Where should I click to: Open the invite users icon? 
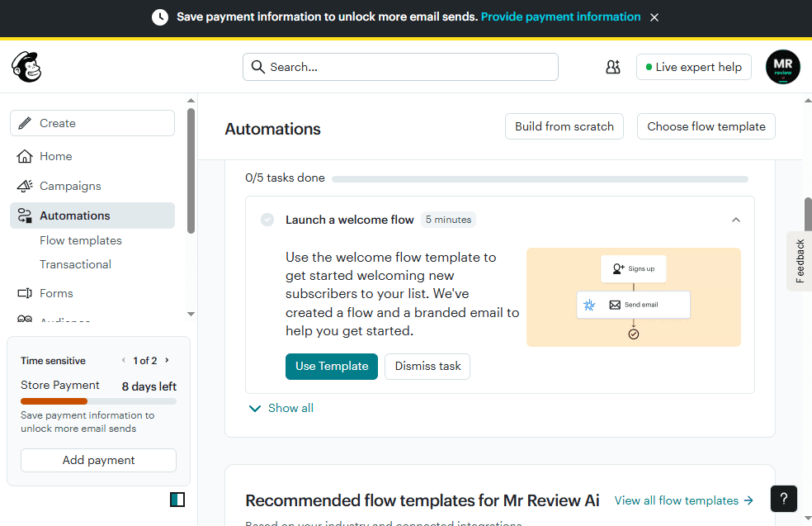tap(613, 67)
